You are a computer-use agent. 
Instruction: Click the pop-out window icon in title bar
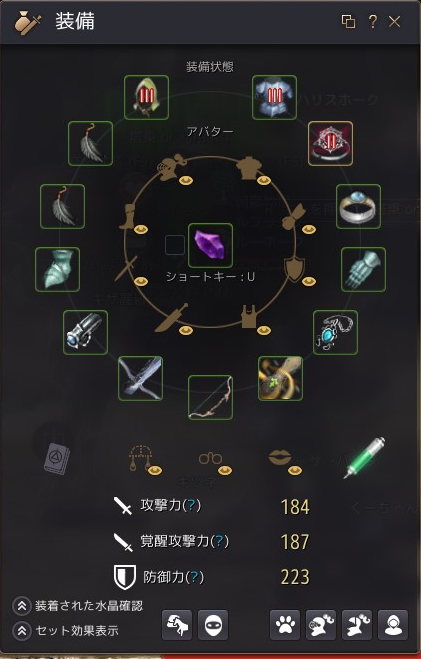(x=348, y=21)
